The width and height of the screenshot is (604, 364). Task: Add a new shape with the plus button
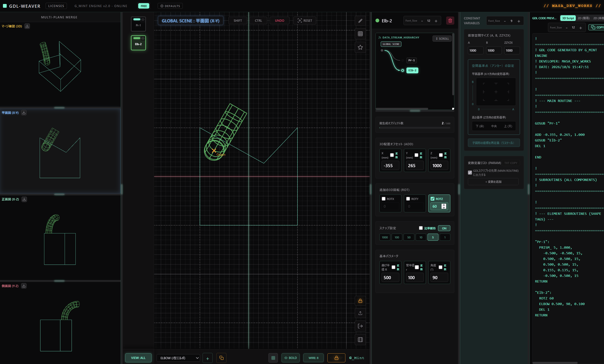point(207,358)
